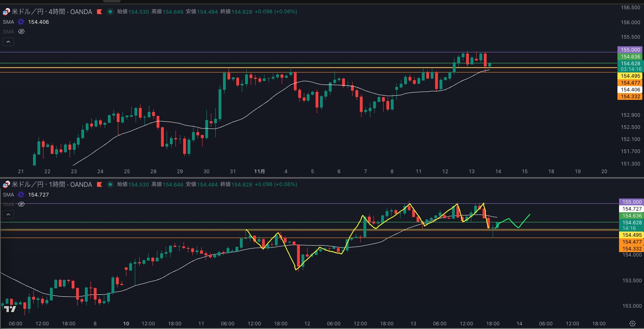Image resolution: width=644 pixels, height=329 pixels.
Task: Collapse the indicator legend on 4-hour chart
Action: [8, 41]
